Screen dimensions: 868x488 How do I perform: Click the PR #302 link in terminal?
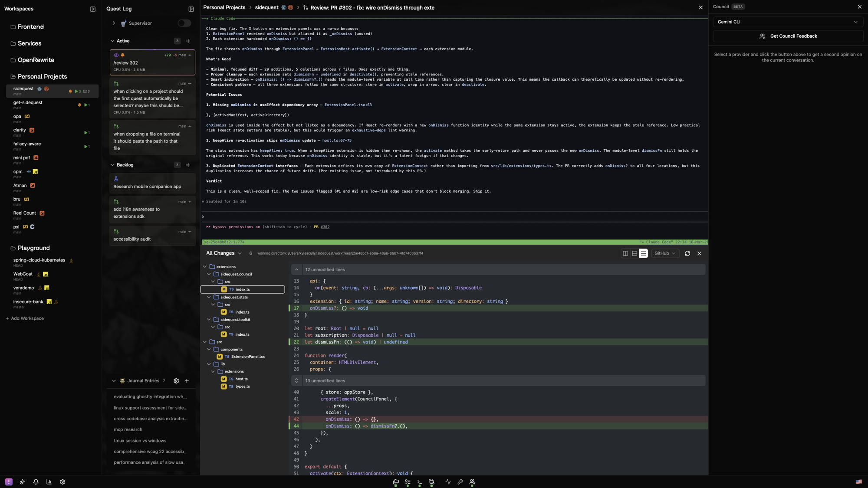tap(325, 227)
